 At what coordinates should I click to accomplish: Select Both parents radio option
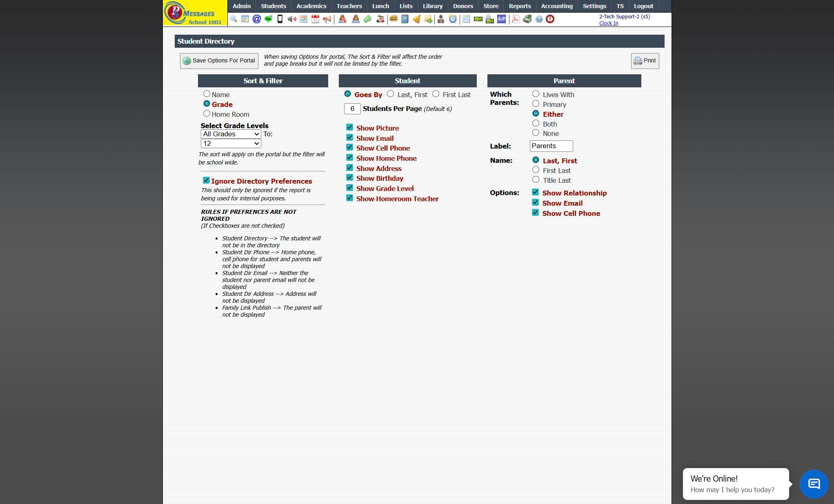pyautogui.click(x=536, y=123)
